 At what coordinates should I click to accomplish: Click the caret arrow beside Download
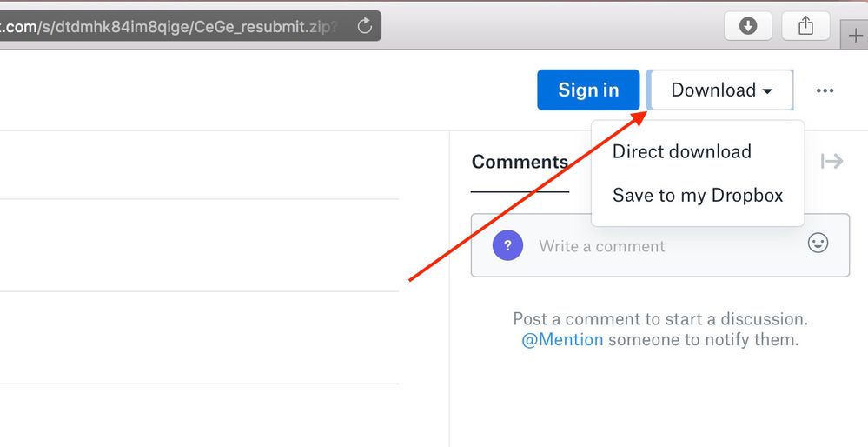(x=767, y=91)
